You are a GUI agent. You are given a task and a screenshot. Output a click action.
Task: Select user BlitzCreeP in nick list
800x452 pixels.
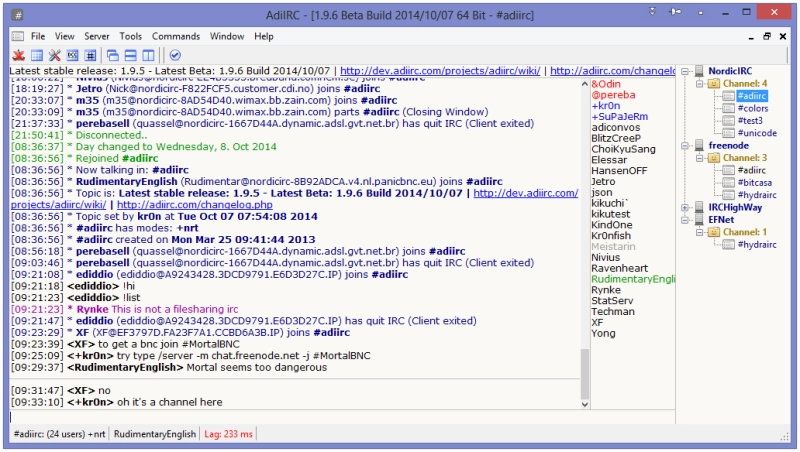coord(616,138)
